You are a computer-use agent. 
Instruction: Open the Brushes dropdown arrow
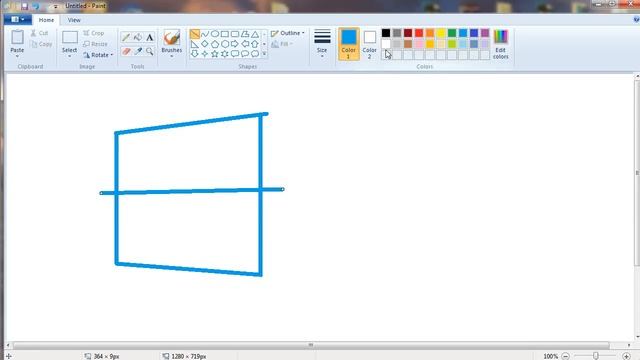171,56
